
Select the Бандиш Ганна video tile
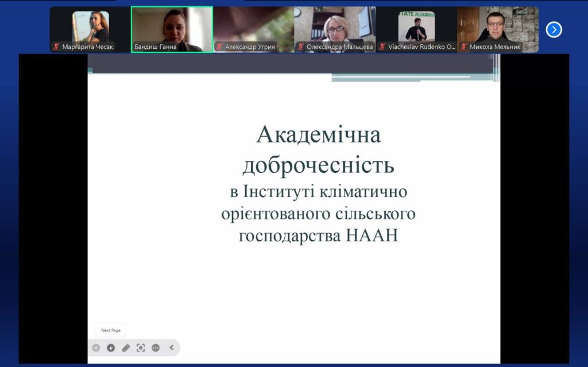tap(172, 26)
